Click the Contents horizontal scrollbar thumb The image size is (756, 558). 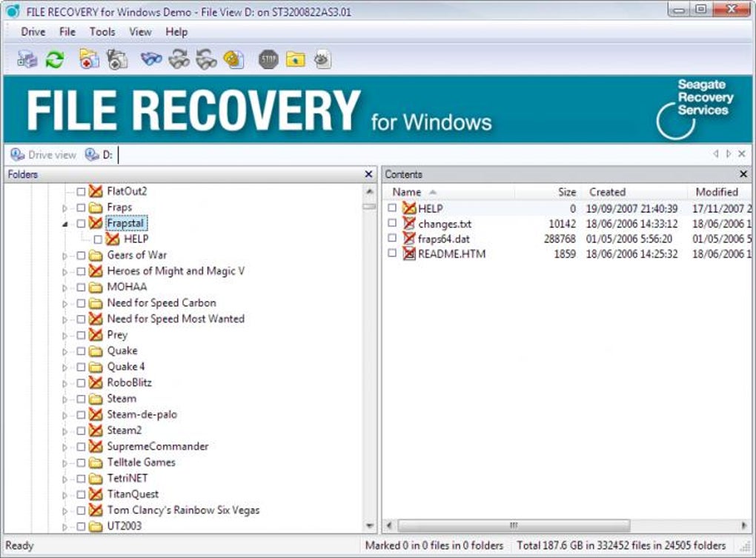[514, 525]
